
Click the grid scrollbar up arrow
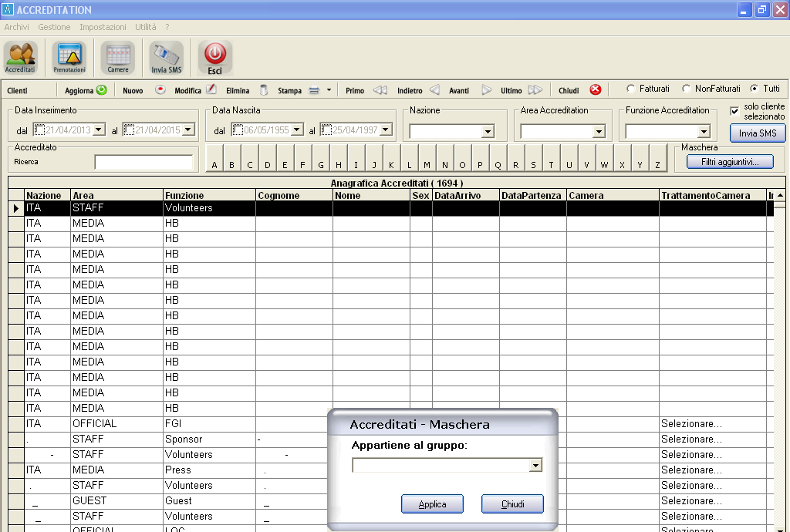(x=781, y=195)
